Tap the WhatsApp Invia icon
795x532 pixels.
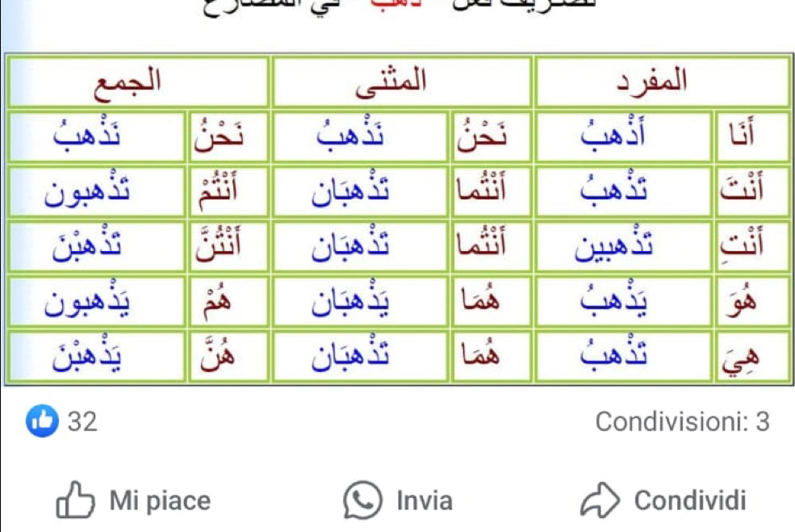click(362, 500)
